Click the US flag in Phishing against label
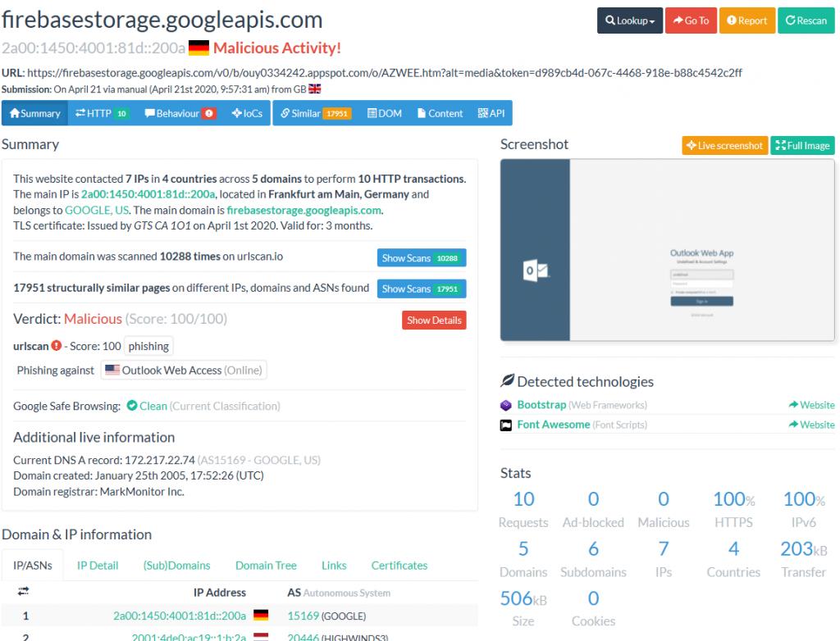This screenshot has width=840, height=641. click(x=112, y=370)
